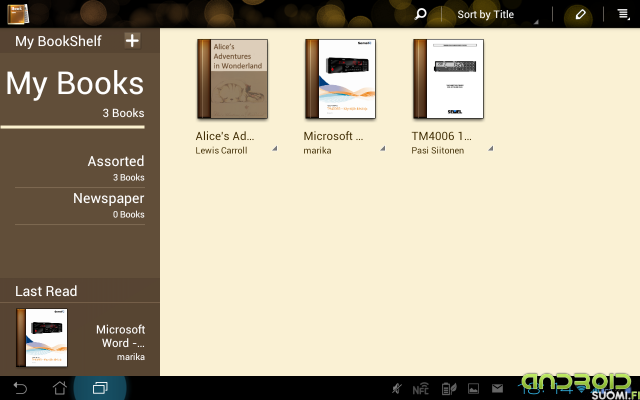Open Last Read Microsoft Word thumbnail
Viewport: 640px width, 400px height.
[42, 338]
